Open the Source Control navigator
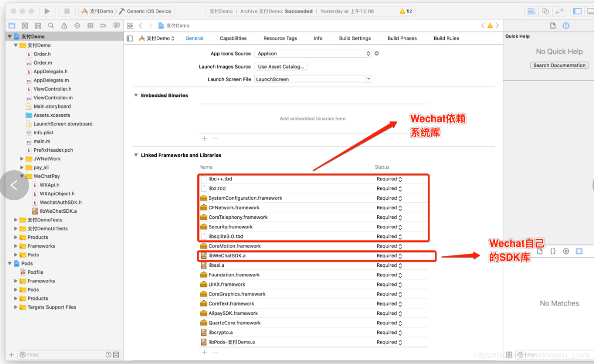Image resolution: width=594 pixels, height=364 pixels. tap(25, 26)
